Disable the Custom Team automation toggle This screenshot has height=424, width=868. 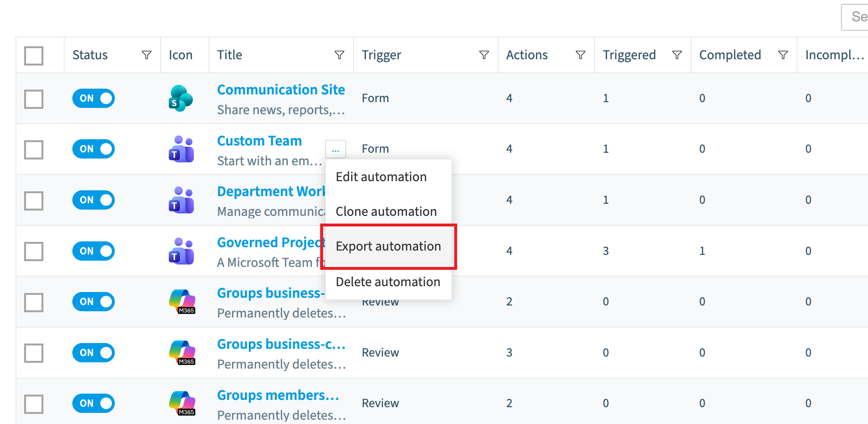click(x=94, y=149)
